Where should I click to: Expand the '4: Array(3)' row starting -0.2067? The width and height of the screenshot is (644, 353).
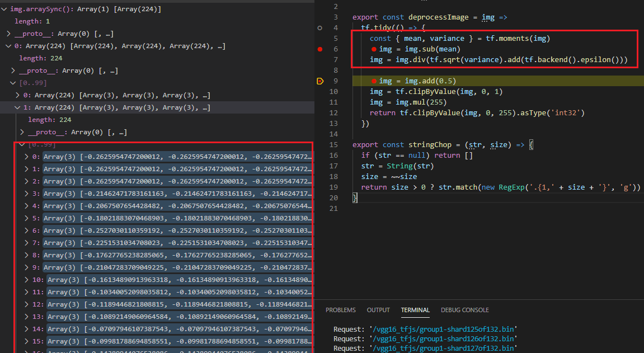pyautogui.click(x=27, y=206)
